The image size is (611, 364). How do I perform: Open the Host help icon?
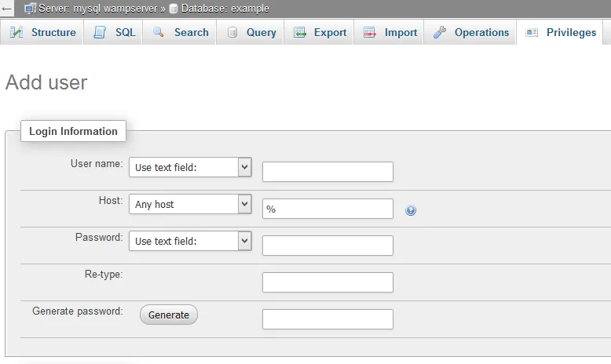point(411,210)
